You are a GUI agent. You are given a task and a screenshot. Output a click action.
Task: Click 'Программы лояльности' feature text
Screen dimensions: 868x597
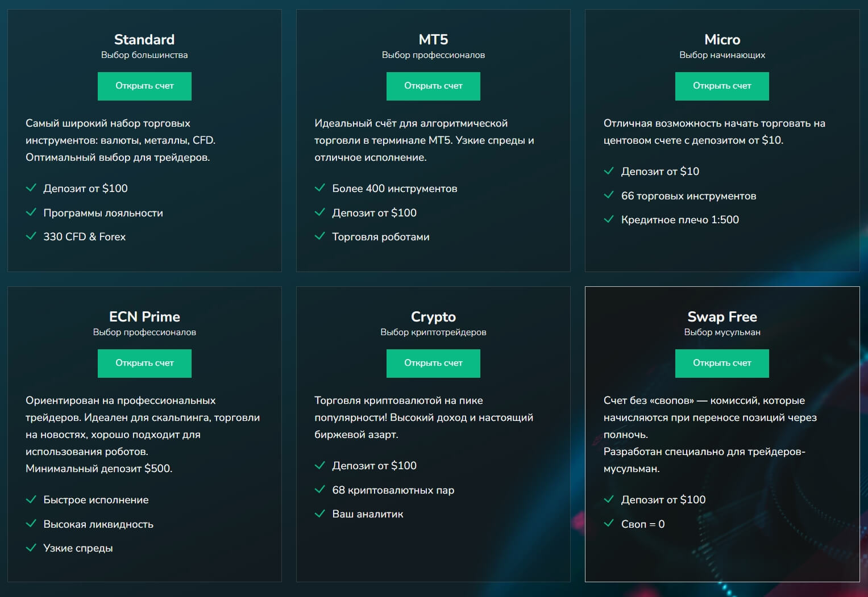click(x=103, y=213)
